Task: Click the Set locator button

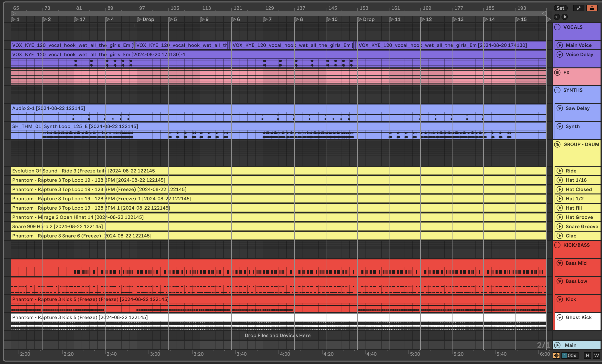Action: (560, 8)
